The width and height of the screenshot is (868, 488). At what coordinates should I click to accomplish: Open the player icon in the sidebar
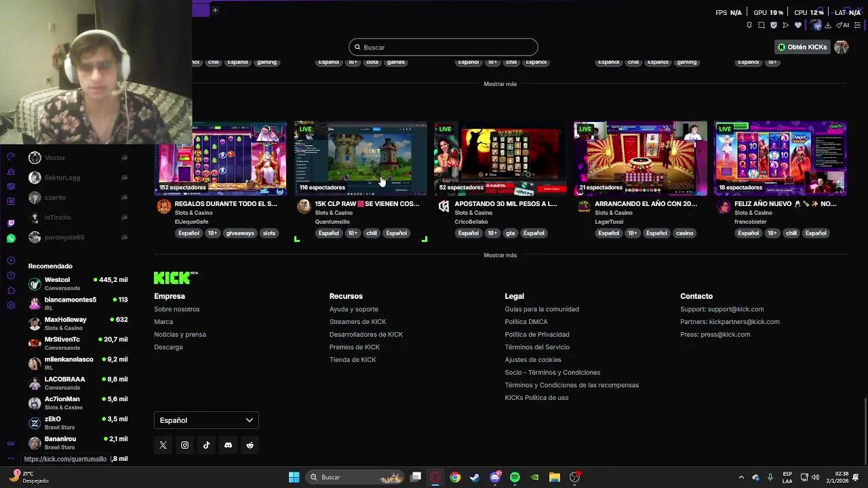11,260
